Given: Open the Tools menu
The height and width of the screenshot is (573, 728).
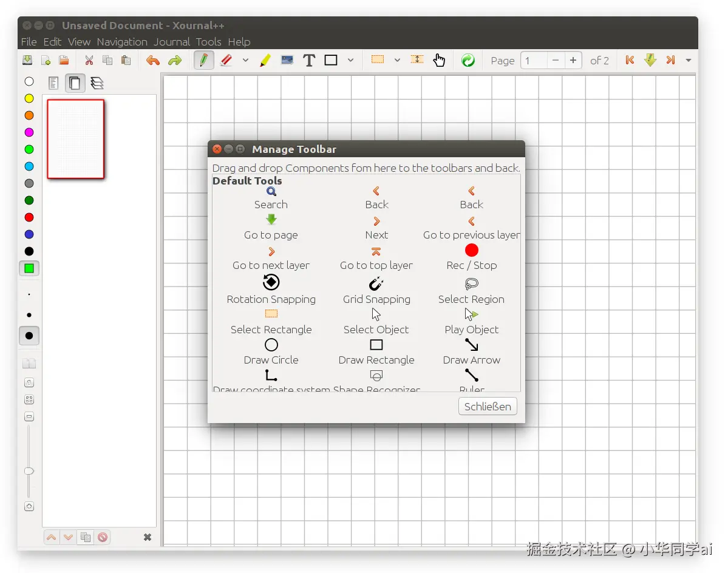Looking at the screenshot, I should [x=208, y=42].
